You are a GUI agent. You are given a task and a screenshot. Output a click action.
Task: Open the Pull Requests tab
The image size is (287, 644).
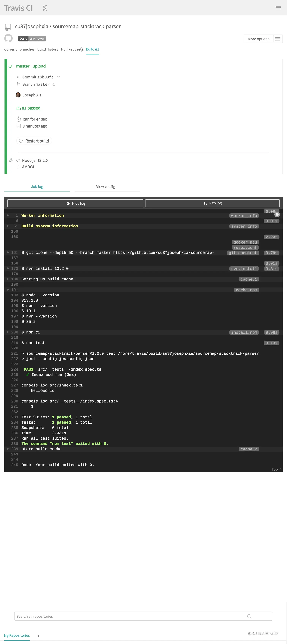point(72,49)
